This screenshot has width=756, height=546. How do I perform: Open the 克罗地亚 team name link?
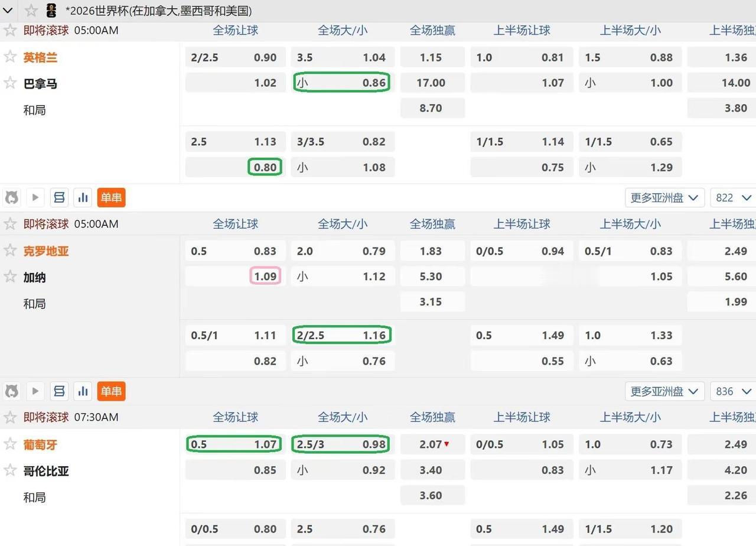pos(46,251)
